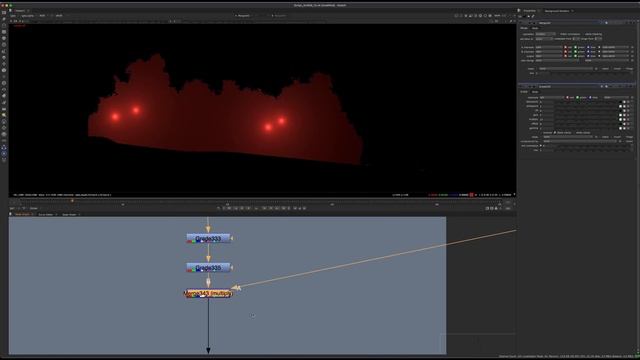This screenshot has width=640, height=360.
Task: Open the Node tab in Merge panel
Action: click(535, 28)
